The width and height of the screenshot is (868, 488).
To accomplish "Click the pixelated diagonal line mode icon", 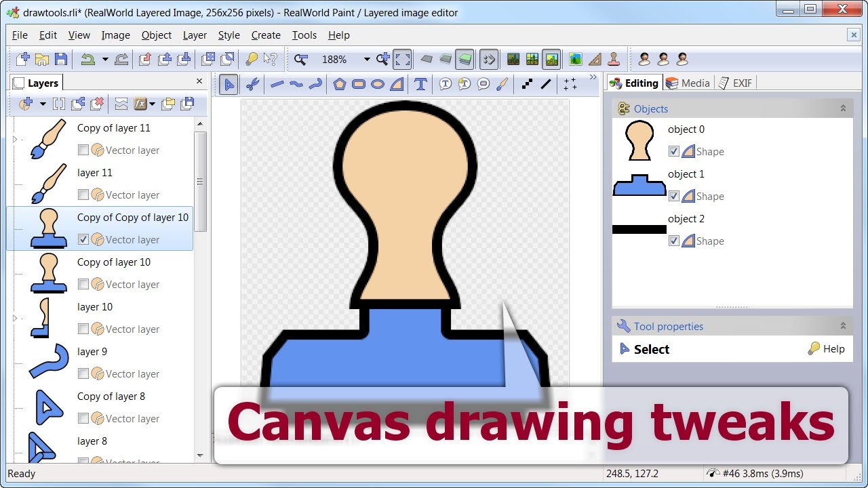I will [x=527, y=85].
